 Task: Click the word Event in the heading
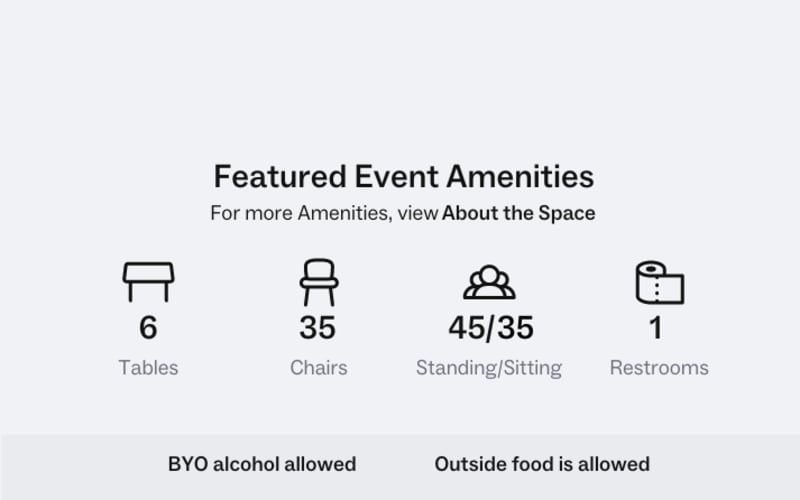(x=396, y=177)
